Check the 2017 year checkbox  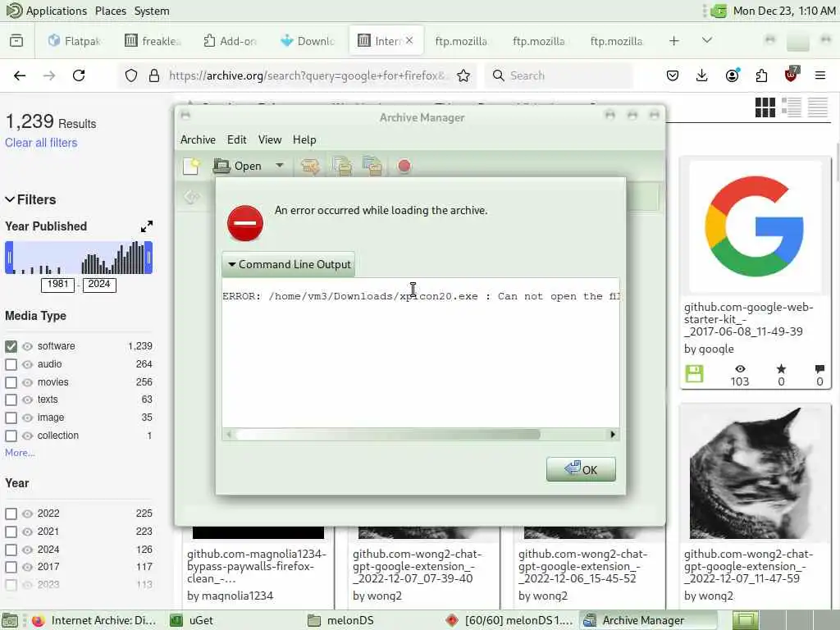pos(11,567)
